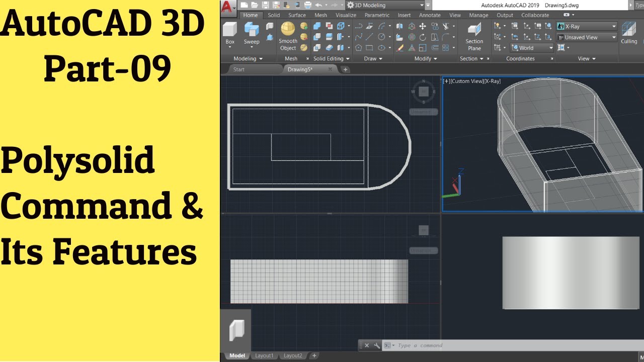The width and height of the screenshot is (644, 362).
Task: Click the Custom View viewport label
Action: (x=467, y=81)
